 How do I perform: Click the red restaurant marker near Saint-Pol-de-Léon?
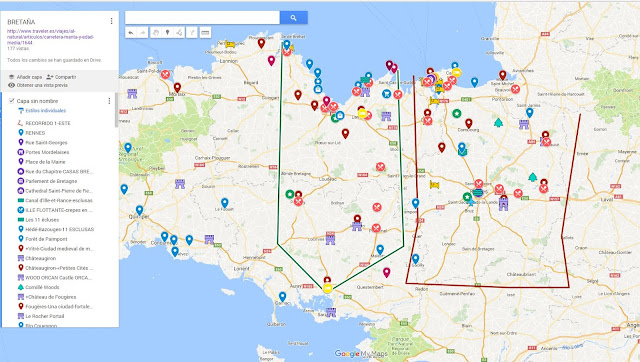(x=165, y=74)
